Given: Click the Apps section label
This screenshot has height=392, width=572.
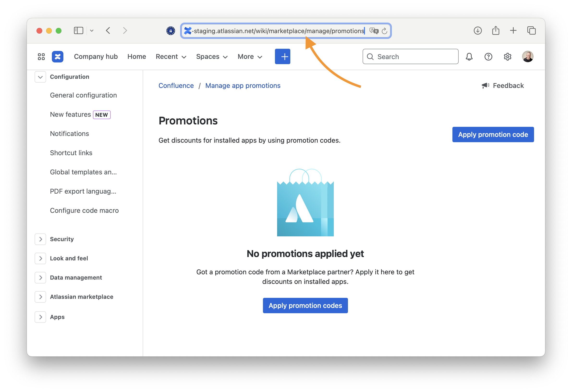Looking at the screenshot, I should [x=57, y=317].
